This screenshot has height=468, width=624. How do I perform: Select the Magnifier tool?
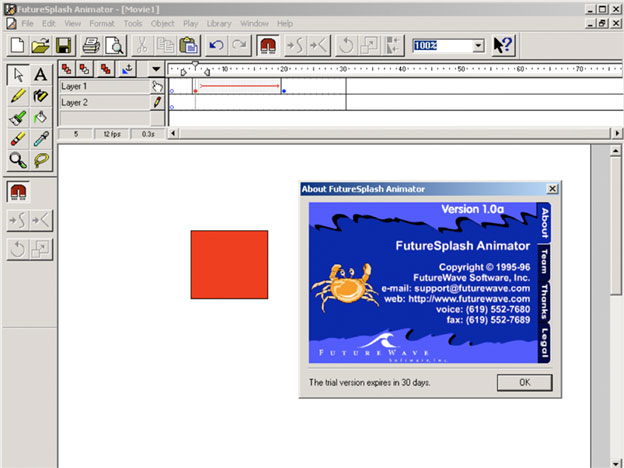pos(18,160)
